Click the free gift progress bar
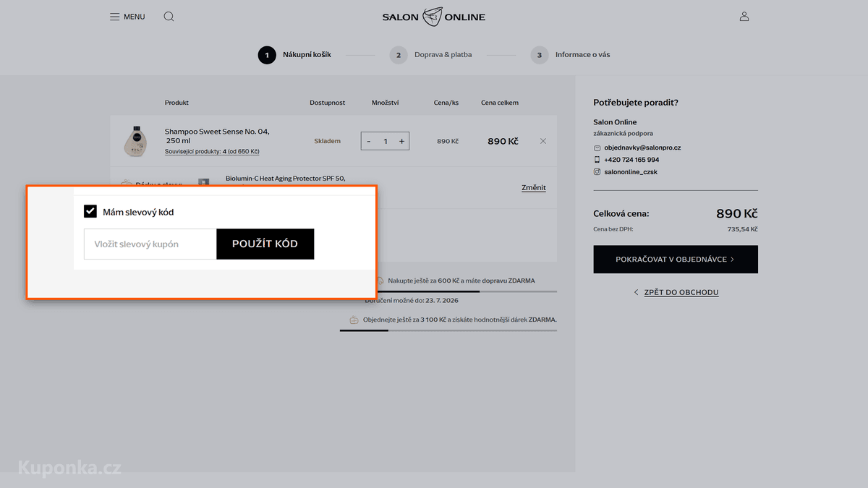Image resolution: width=868 pixels, height=488 pixels. click(x=448, y=330)
